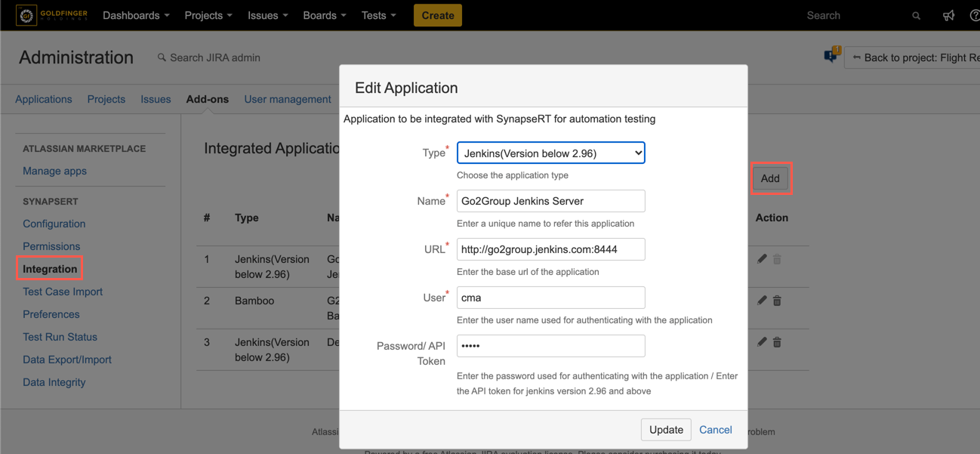Viewport: 980px width, 454px height.
Task: Click the Update button
Action: coord(666,430)
